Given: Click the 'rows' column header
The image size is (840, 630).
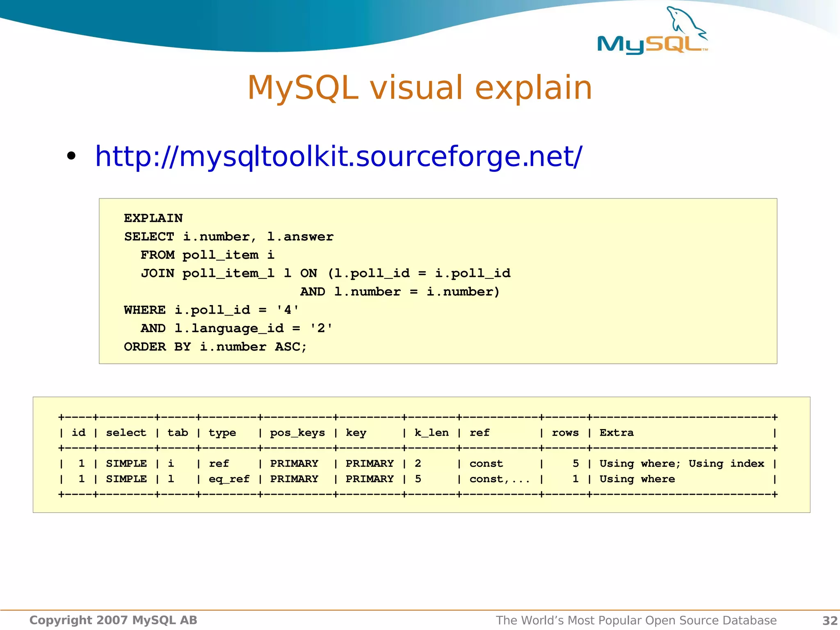Looking at the screenshot, I should [x=565, y=433].
